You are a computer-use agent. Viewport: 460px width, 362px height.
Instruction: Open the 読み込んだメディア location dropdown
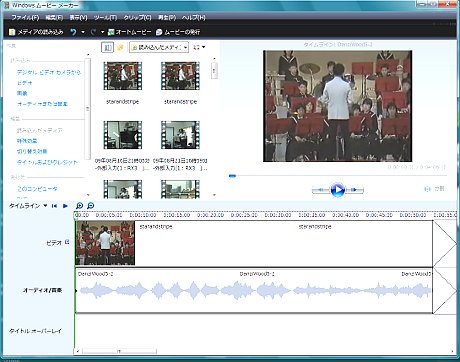coord(159,47)
